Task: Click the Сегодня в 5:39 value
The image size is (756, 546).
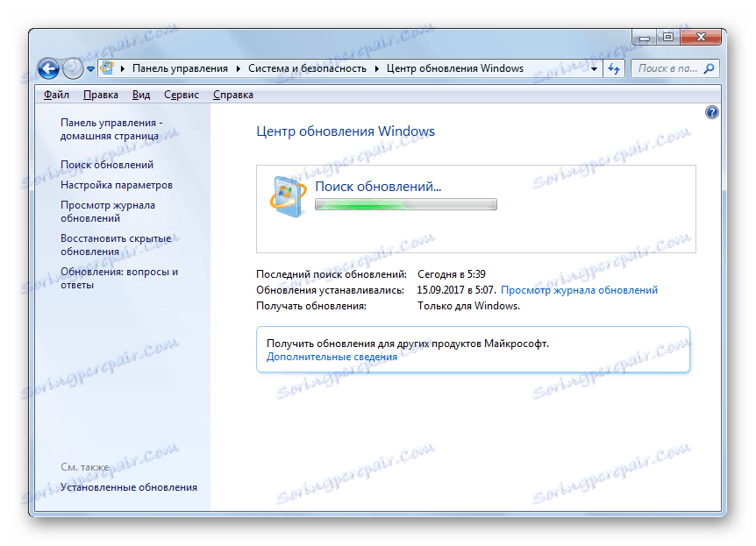Action: 452,274
